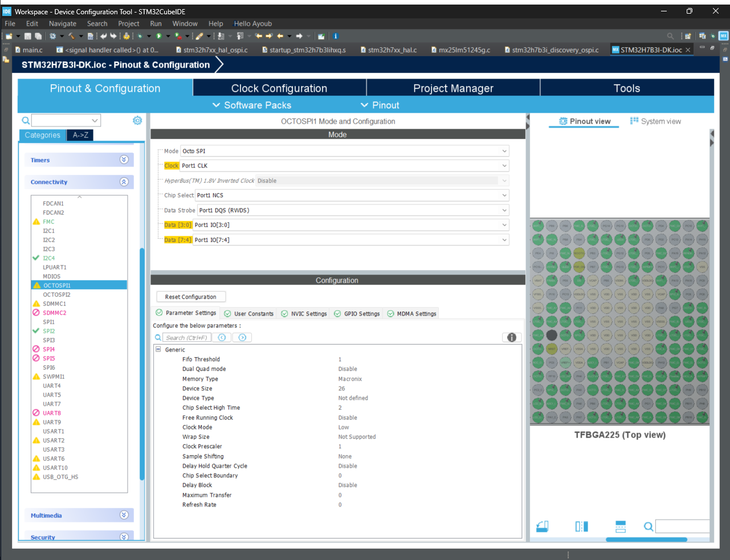Expand the Timers category
The width and height of the screenshot is (730, 560).
pos(124,160)
